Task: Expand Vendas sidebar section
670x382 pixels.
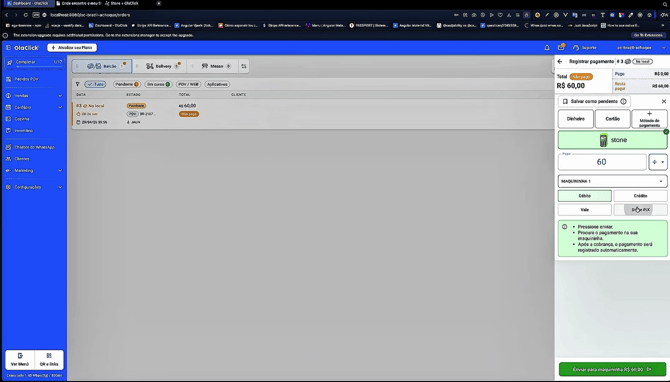Action: pyautogui.click(x=34, y=96)
